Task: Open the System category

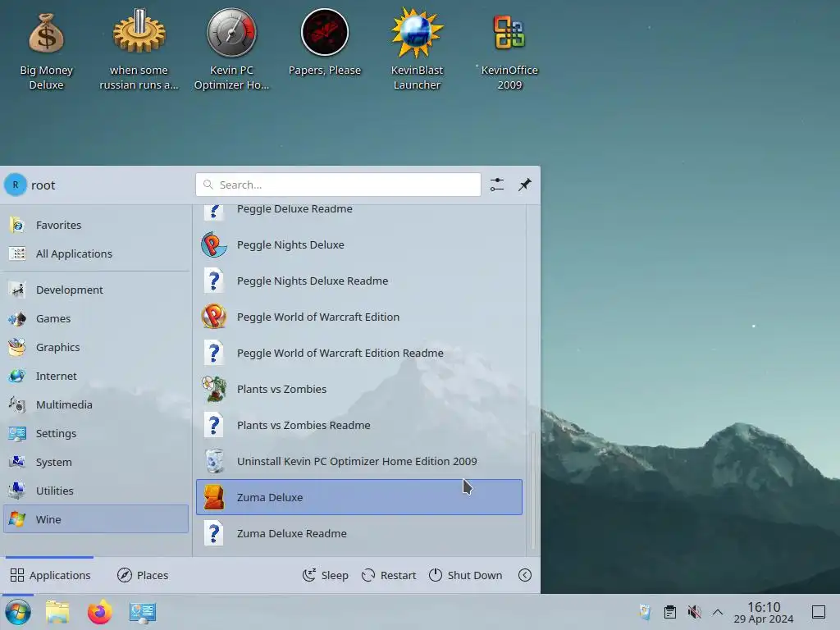Action: pyautogui.click(x=96, y=463)
